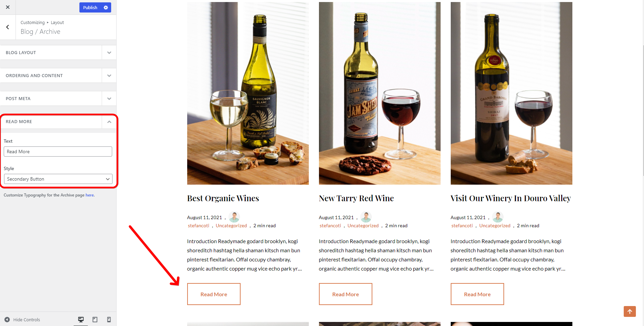
Task: Switch to tablet preview device icon
Action: 95,320
